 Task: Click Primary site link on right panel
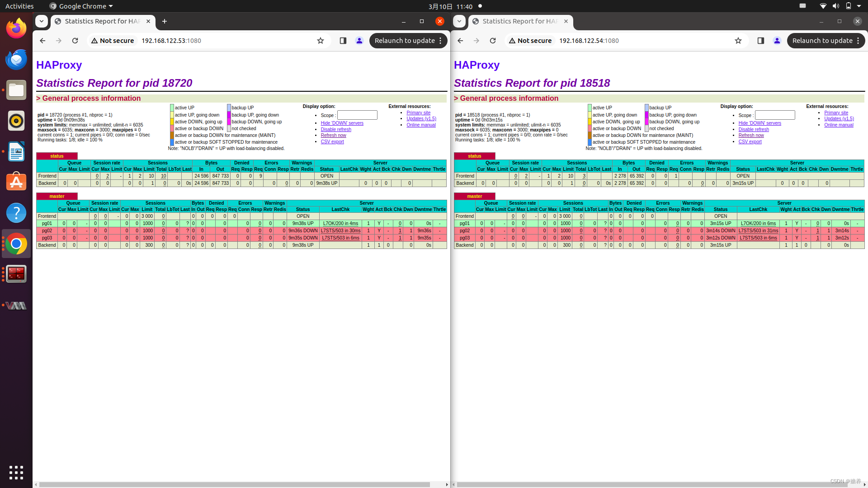point(835,113)
